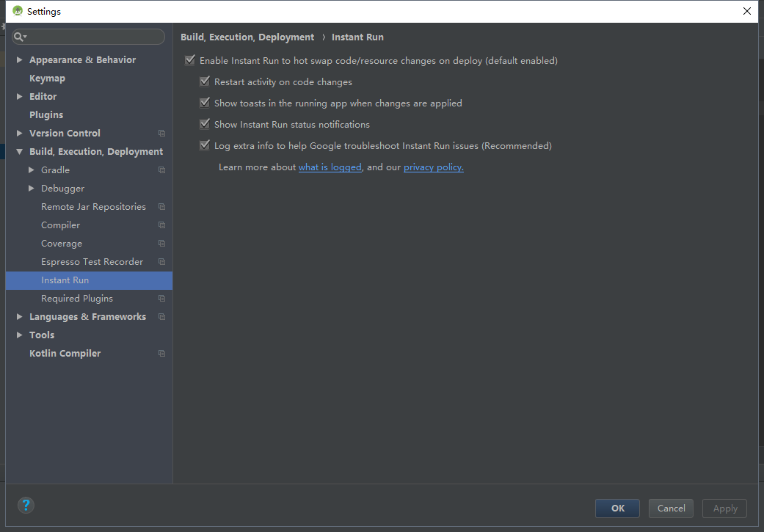Click project-level icon beside Remote Jar Repositories
Screen dimensions: 764x532
tap(161, 207)
